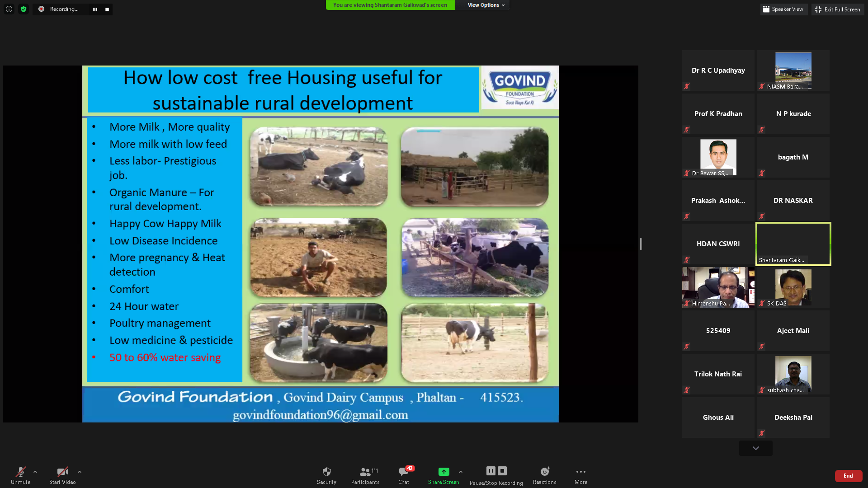Screen dimensions: 868x488
Task: Click the green encryption shield icon
Action: (x=24, y=9)
